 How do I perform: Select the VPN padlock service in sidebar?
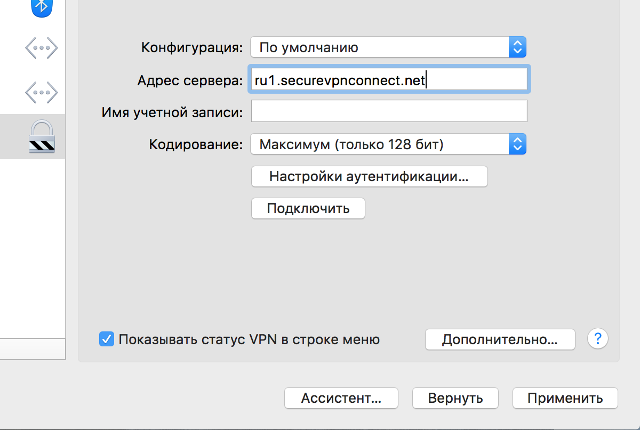click(x=42, y=136)
